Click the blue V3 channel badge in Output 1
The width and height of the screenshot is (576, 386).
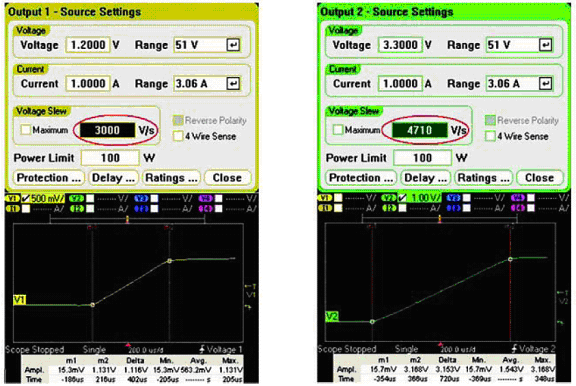click(x=141, y=199)
